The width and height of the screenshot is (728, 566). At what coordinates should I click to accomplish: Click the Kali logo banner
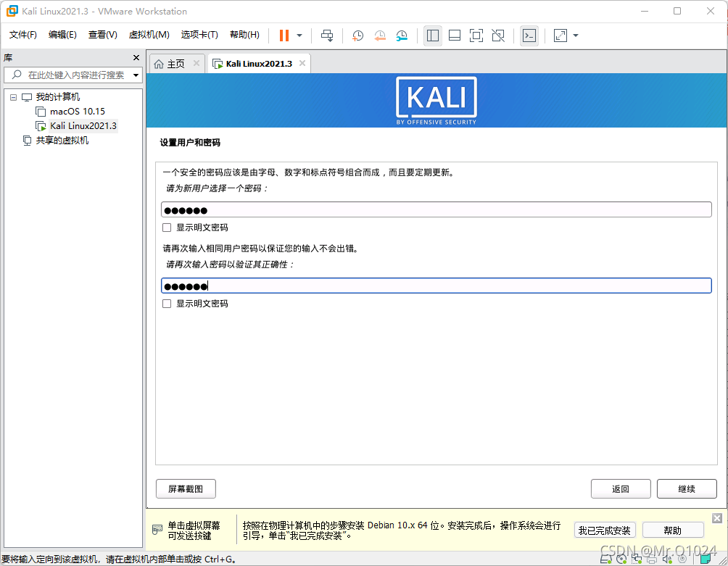[437, 101]
